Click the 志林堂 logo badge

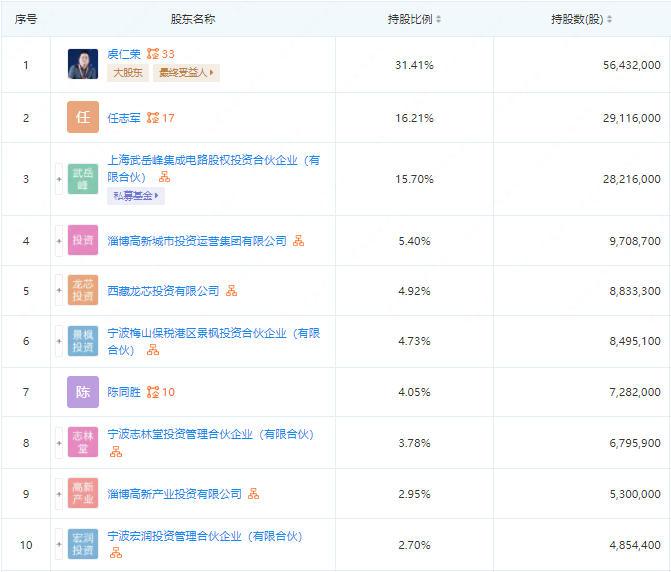[x=83, y=442]
